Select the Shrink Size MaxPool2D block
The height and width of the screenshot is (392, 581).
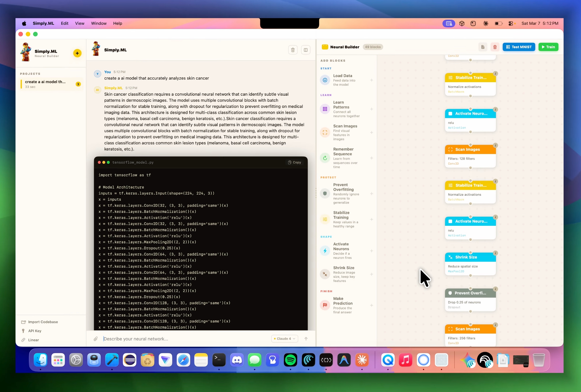click(x=470, y=264)
